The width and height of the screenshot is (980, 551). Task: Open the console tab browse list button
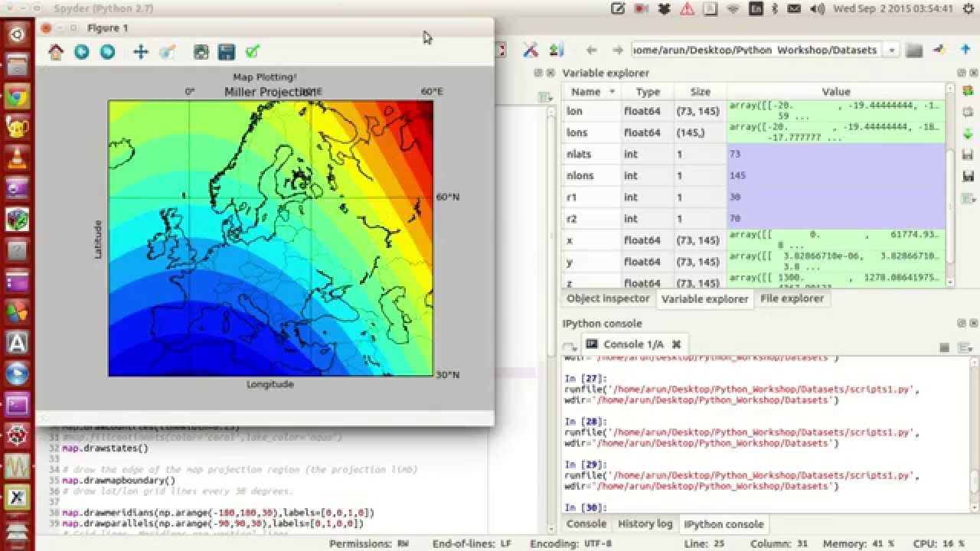[x=570, y=346]
